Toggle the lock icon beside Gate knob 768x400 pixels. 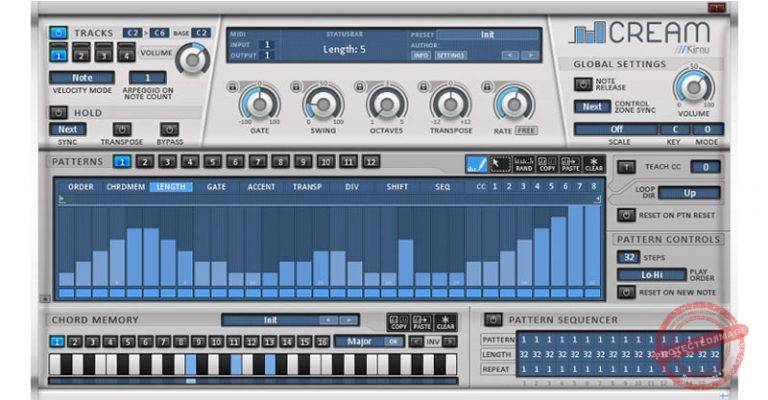pos(233,87)
